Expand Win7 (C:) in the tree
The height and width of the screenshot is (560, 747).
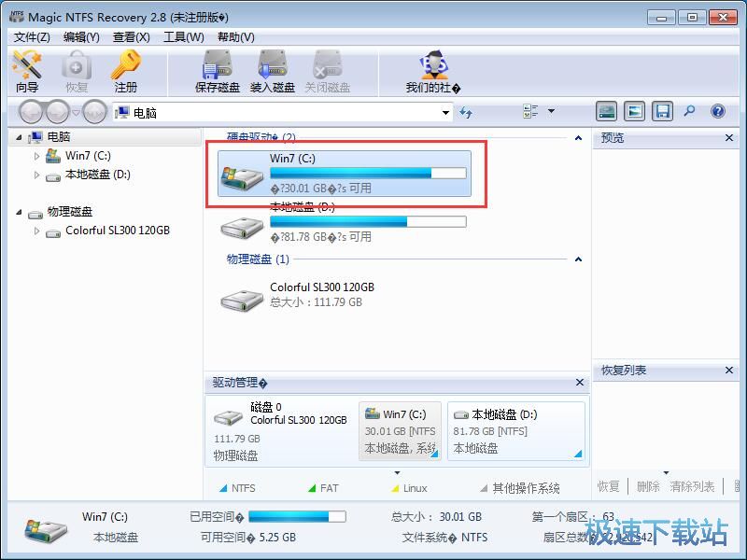click(x=36, y=156)
